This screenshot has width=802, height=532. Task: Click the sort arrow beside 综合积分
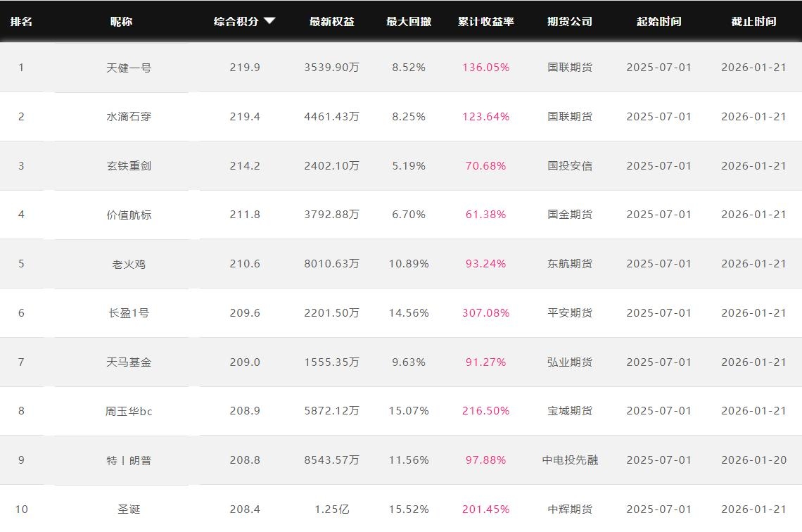point(269,21)
